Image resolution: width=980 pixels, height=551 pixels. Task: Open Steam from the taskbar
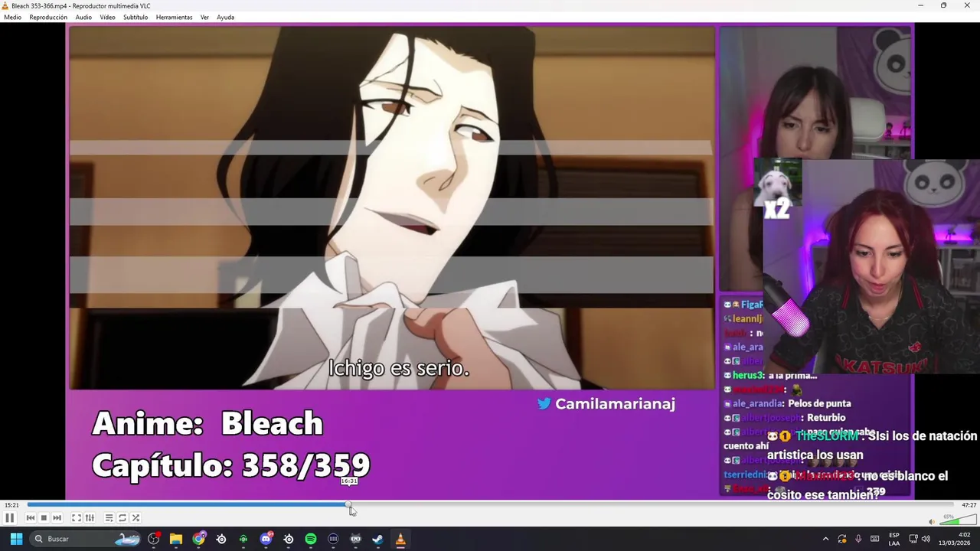pyautogui.click(x=377, y=539)
